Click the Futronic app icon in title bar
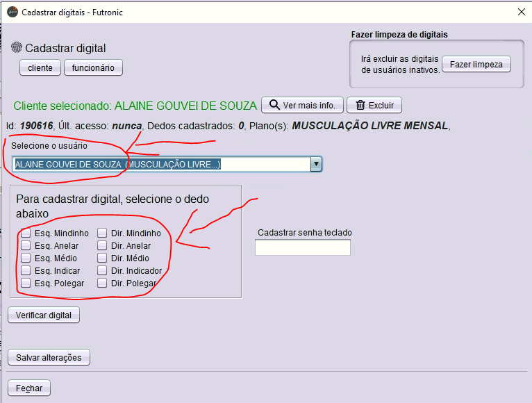Screen dimensions: 532x403 coord(12,11)
